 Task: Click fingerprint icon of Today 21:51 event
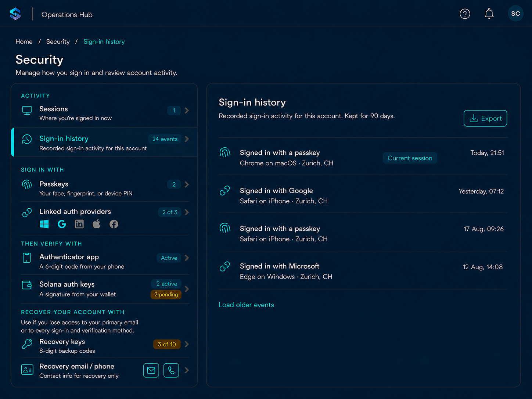pos(225,152)
